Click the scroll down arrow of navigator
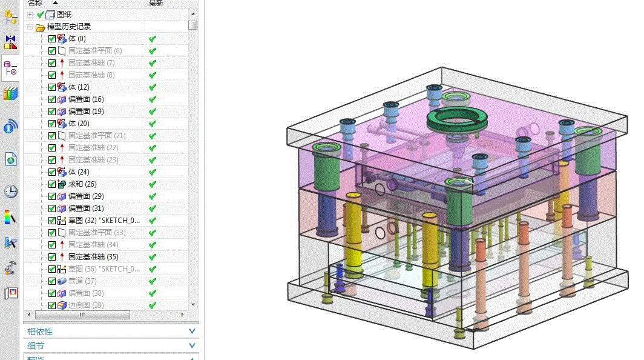 coord(193,304)
